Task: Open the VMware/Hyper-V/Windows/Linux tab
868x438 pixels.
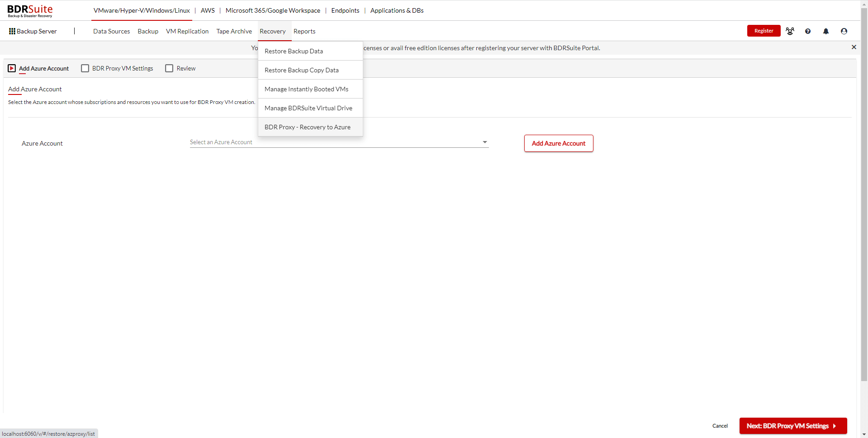Action: point(142,10)
